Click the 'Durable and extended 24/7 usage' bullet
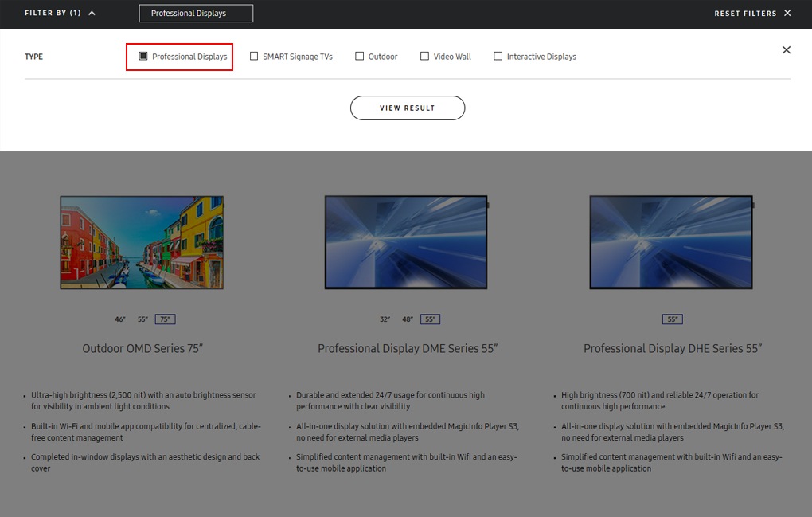Viewport: 812px width, 517px height. (x=390, y=401)
